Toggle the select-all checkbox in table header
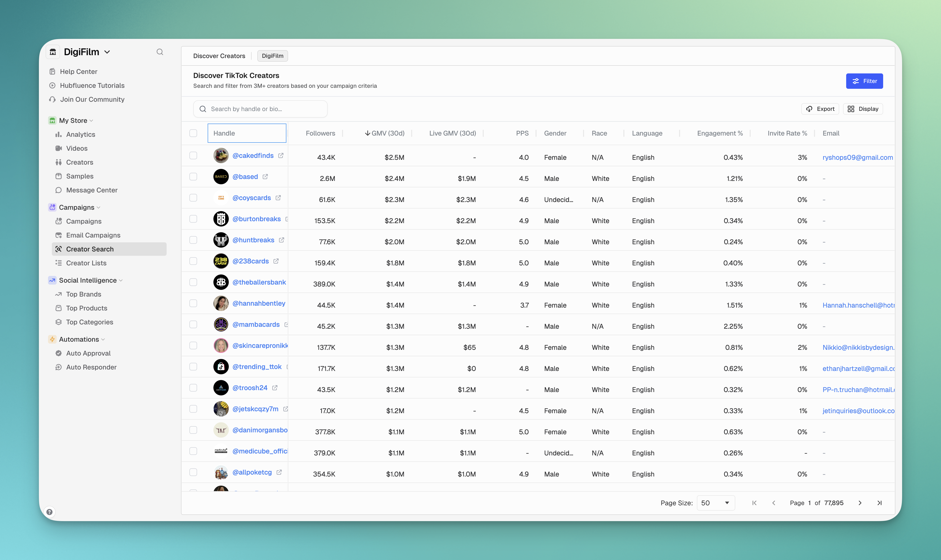941x560 pixels. [x=194, y=133]
